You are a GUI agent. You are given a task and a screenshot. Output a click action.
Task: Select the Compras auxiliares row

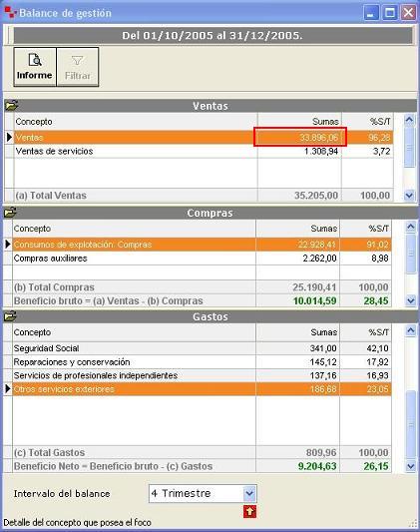(x=203, y=259)
